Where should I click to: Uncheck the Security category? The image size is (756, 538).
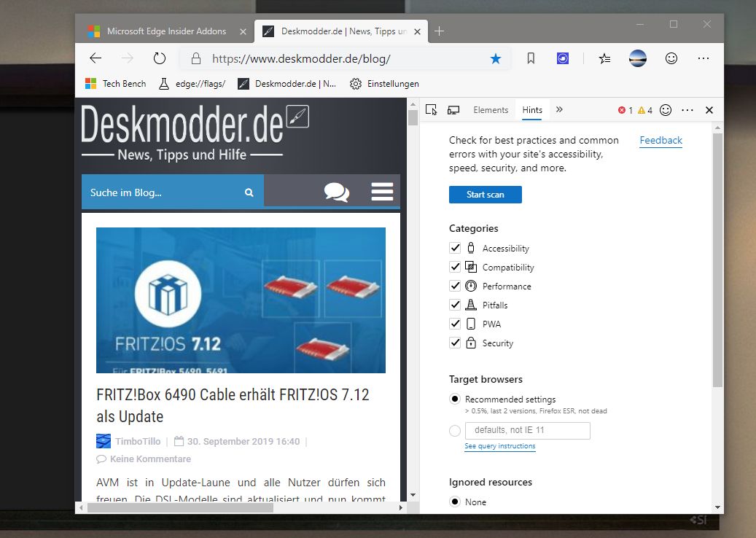point(455,343)
